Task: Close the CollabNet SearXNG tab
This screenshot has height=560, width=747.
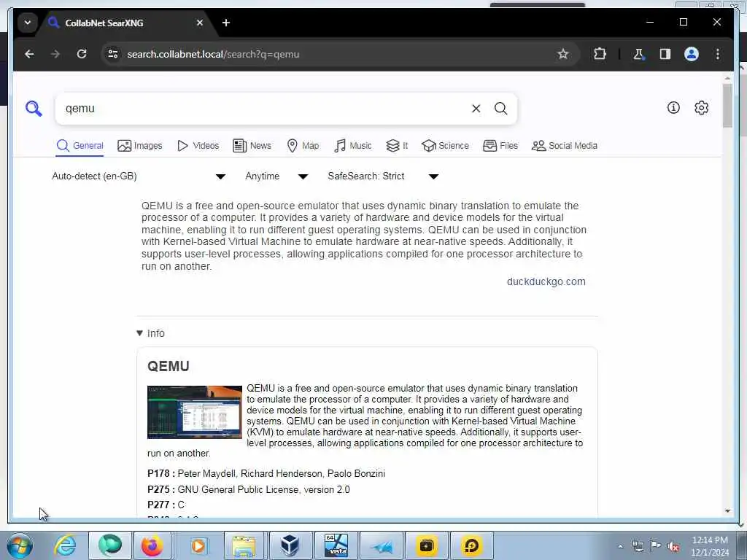Action: (x=200, y=23)
